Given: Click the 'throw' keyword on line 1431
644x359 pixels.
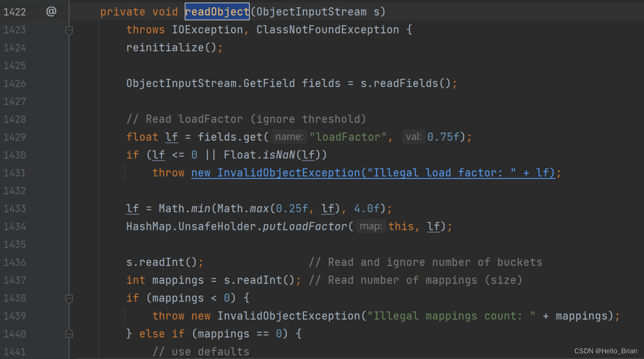Looking at the screenshot, I should click(x=168, y=173).
